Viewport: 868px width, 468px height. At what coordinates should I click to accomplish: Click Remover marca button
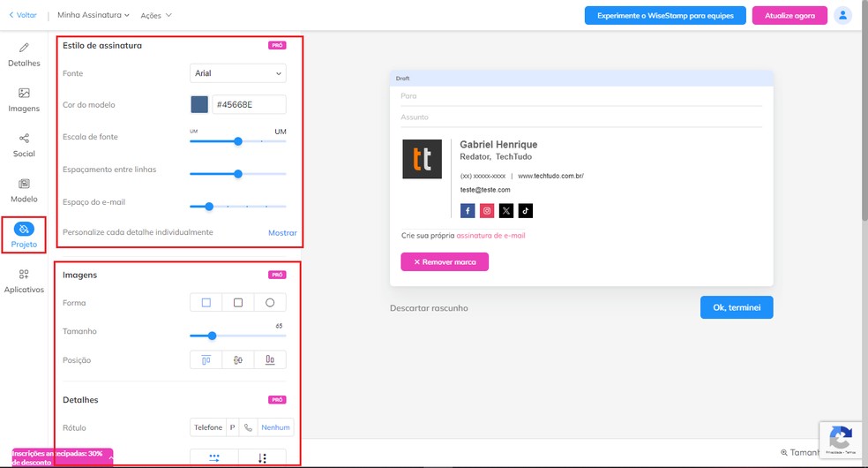pyautogui.click(x=445, y=262)
